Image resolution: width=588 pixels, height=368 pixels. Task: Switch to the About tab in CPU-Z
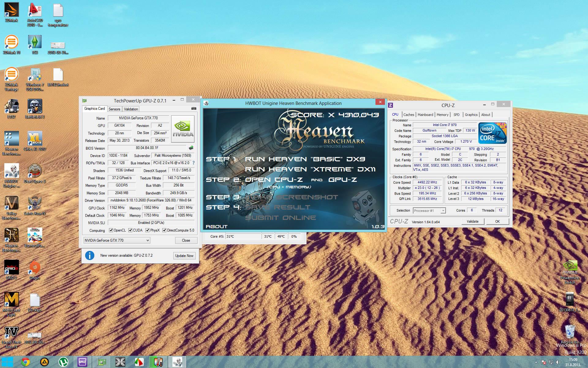(x=486, y=115)
